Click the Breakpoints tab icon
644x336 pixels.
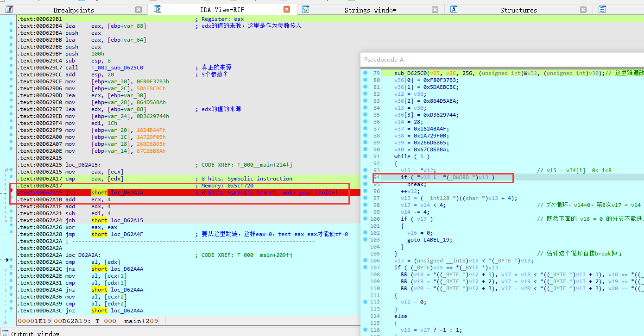9,9
